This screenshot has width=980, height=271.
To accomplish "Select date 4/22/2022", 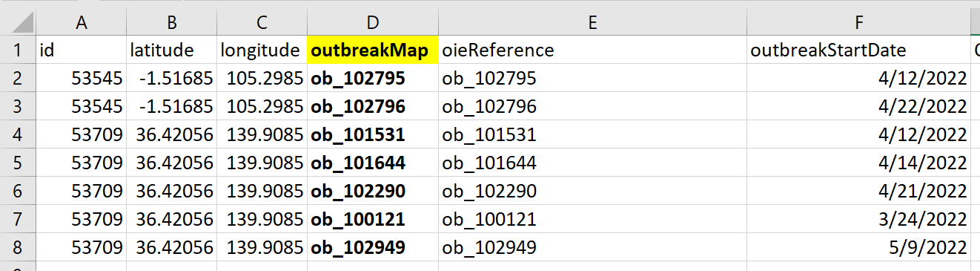I will [x=858, y=106].
